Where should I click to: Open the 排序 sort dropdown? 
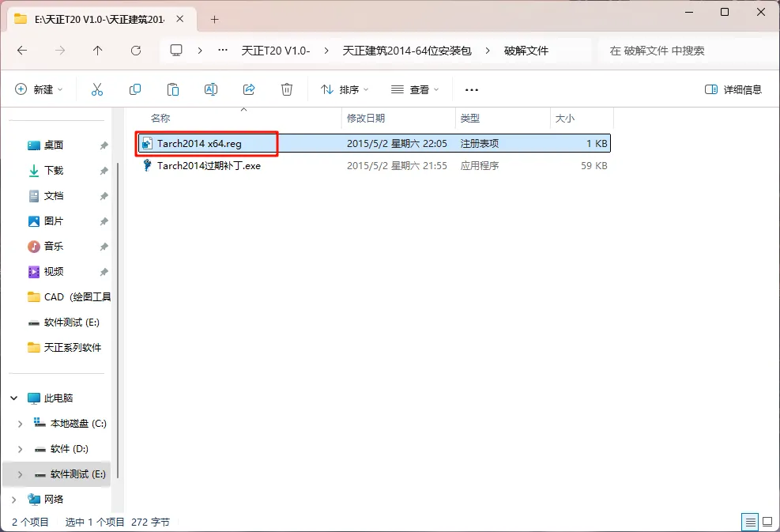345,89
